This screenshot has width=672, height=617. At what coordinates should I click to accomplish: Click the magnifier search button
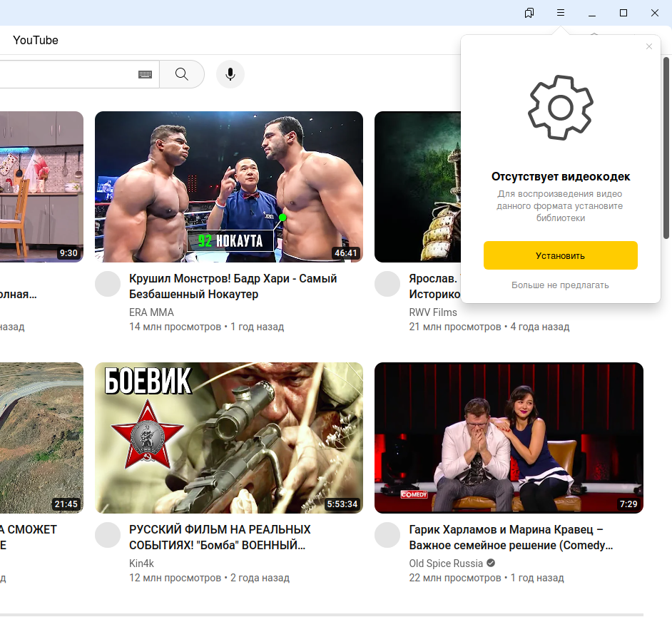[x=182, y=74]
